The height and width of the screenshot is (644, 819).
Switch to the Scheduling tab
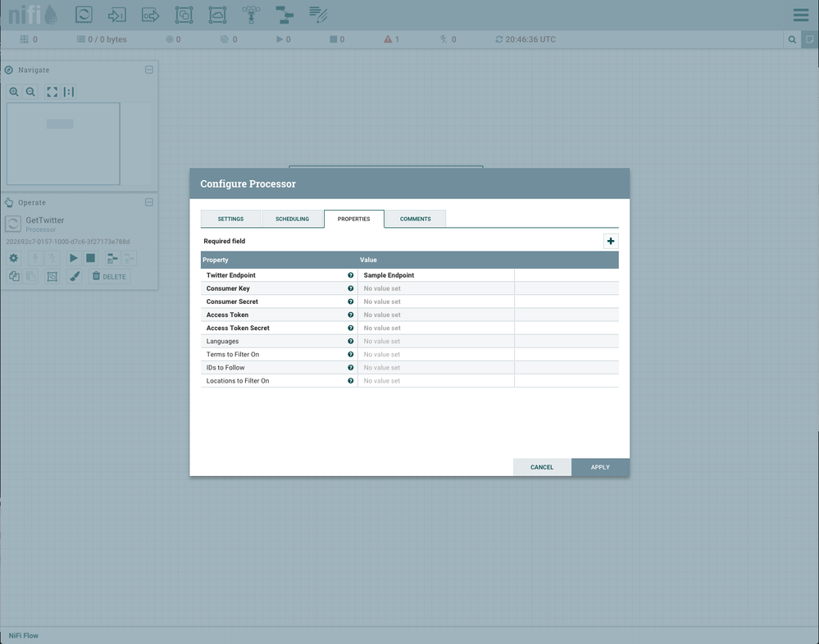click(x=292, y=219)
